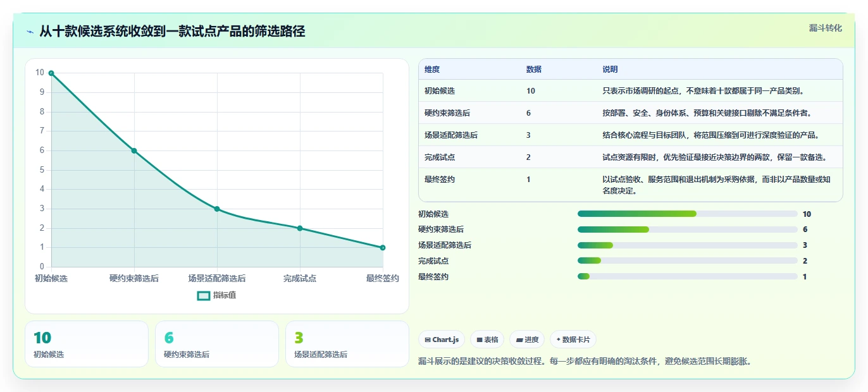The image size is (868, 392).
Task: Click the table description starting 以试点验收
Action: 716,185
